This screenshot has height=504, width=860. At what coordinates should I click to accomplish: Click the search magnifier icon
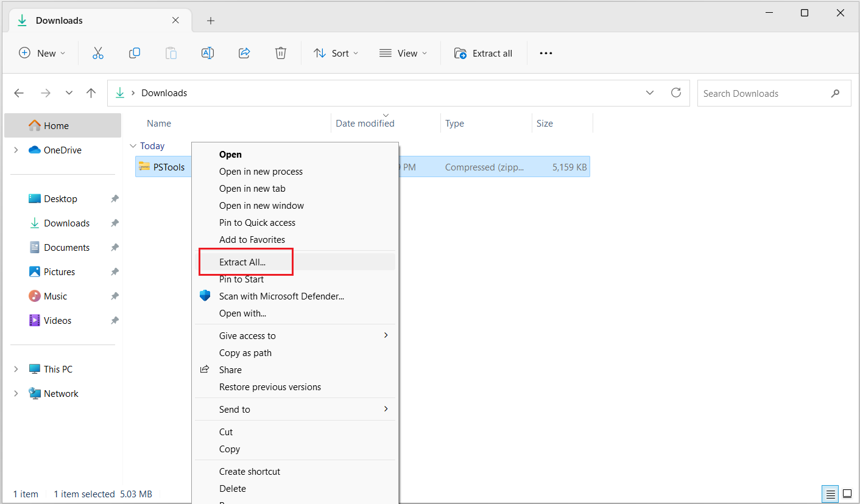835,94
